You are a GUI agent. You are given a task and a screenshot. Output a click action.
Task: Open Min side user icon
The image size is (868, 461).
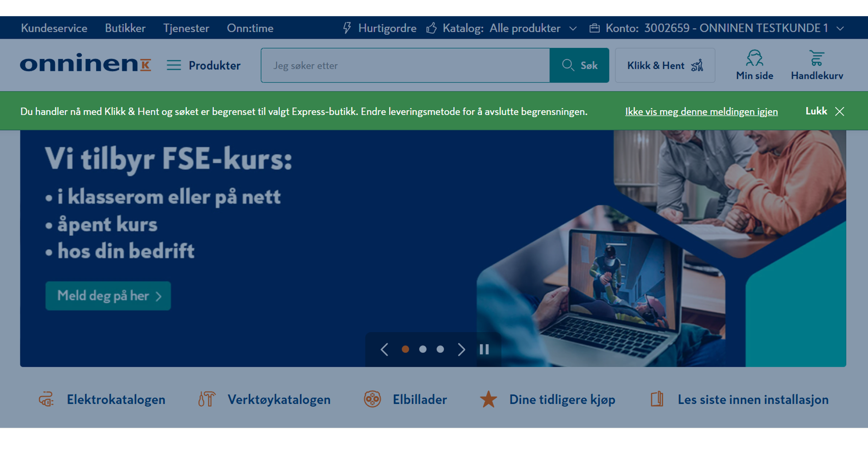tap(754, 58)
